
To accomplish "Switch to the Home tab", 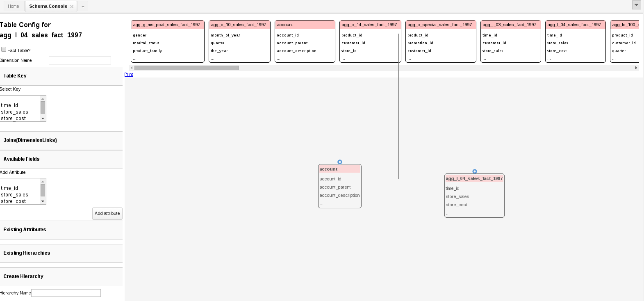I will click(x=14, y=6).
